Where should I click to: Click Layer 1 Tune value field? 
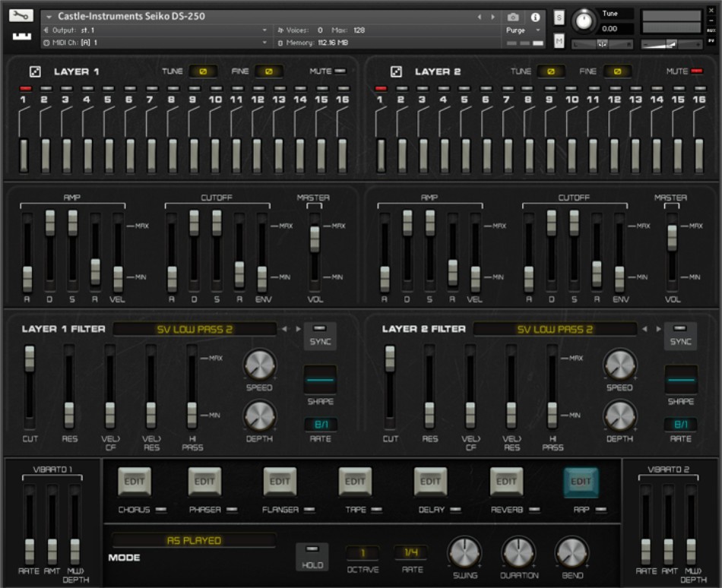pos(203,71)
